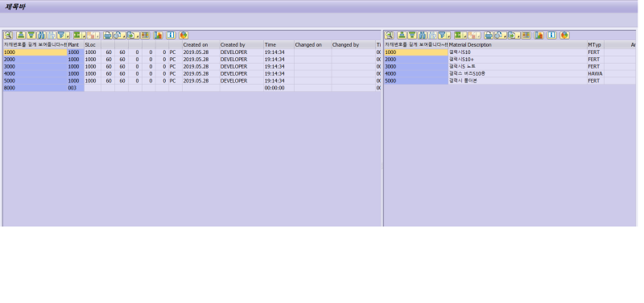Expand Export dropdown arrow in right grid
Image resolution: width=644 pixels, height=303 pixels.
click(519, 35)
